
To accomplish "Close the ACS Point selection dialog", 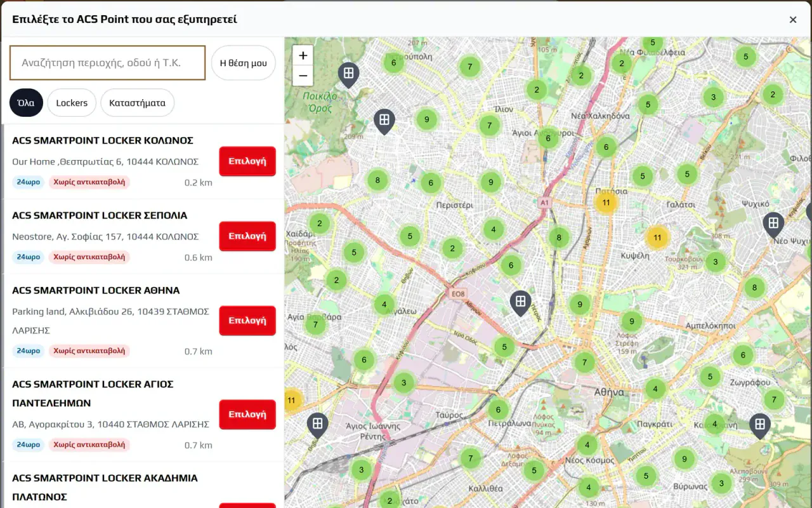I will click(x=793, y=20).
